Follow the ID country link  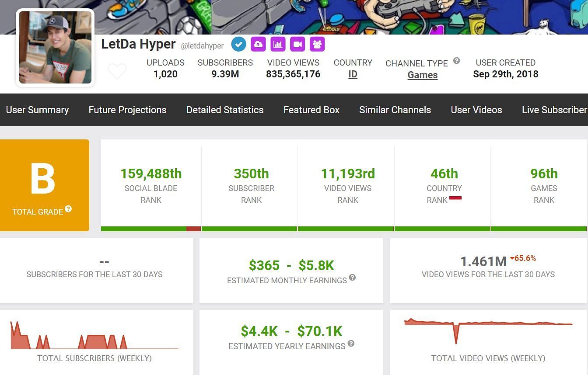coord(353,74)
